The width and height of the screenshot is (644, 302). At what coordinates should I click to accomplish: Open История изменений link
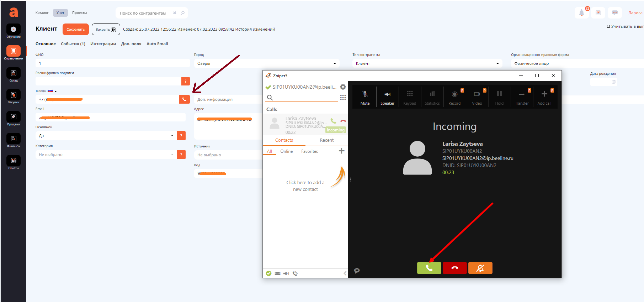255,29
